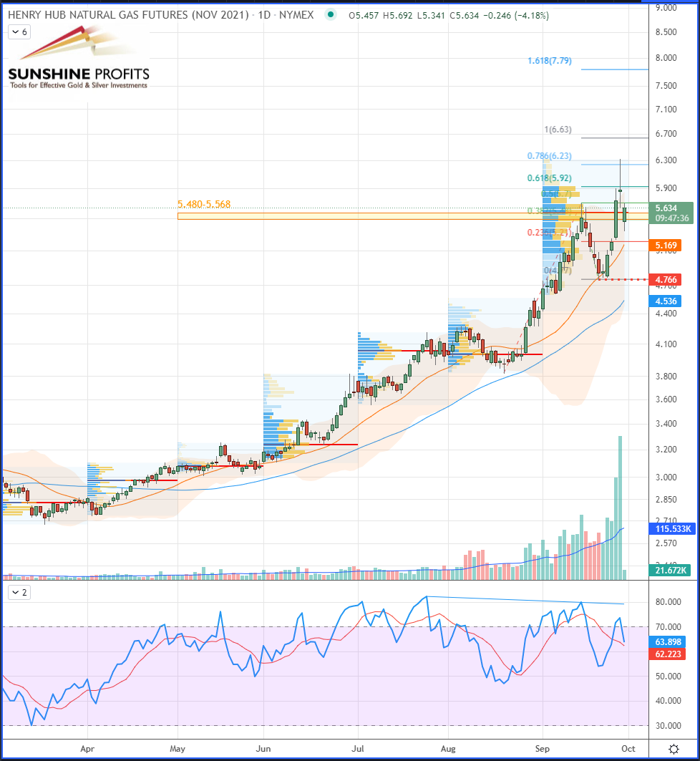Click the green market status dot
Screen dimensions: 700x761
point(331,14)
